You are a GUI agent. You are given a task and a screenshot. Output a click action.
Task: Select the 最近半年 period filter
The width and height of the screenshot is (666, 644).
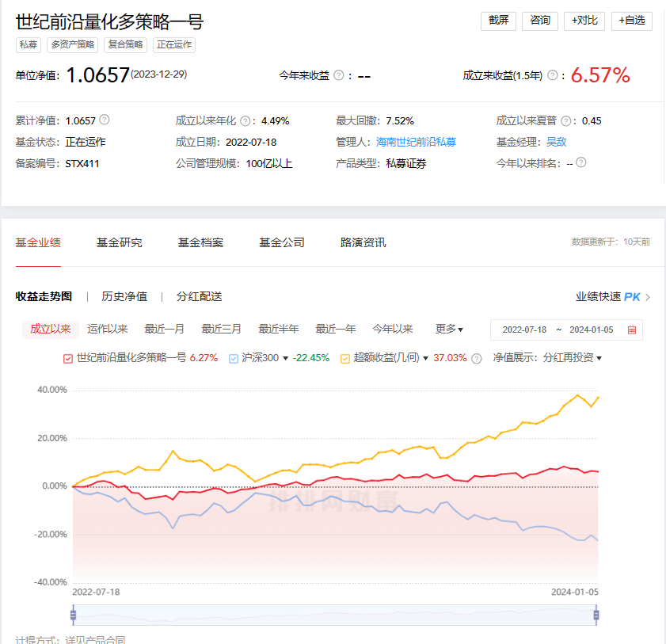[x=279, y=330]
